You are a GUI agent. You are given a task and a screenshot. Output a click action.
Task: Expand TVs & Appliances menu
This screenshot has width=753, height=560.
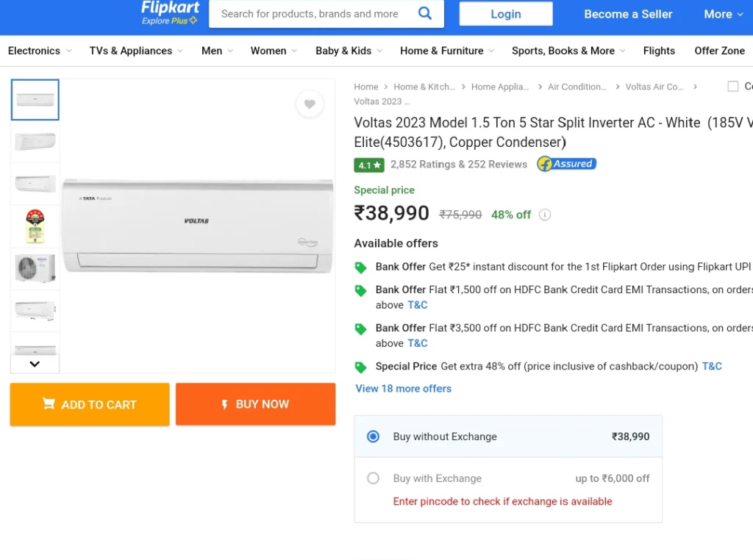point(136,51)
